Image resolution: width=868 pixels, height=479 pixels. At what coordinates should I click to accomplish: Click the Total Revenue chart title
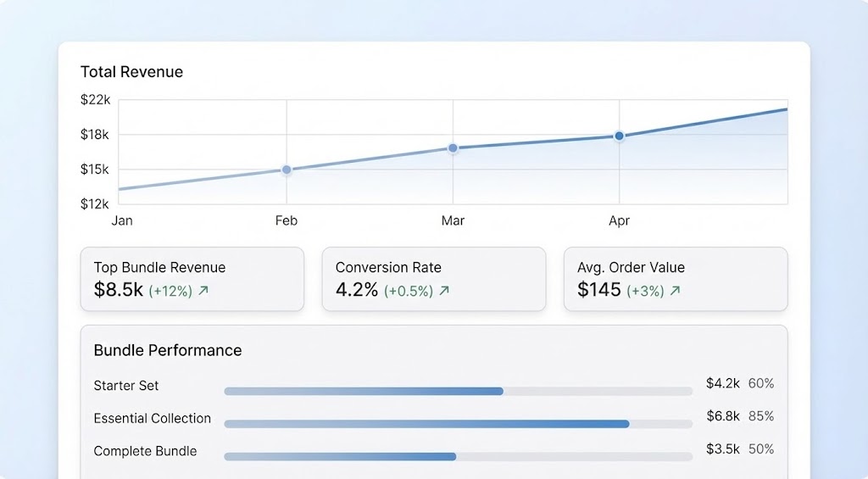point(131,72)
